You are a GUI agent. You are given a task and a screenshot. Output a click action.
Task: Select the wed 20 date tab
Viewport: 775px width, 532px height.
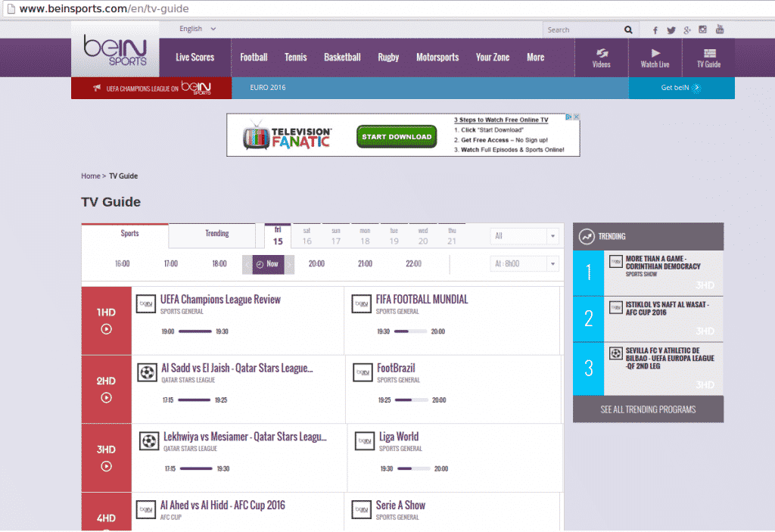[423, 236]
